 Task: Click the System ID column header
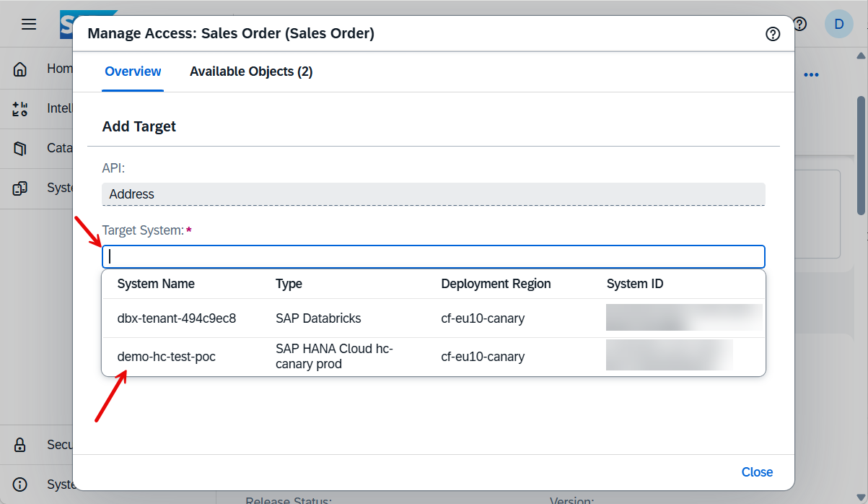pos(635,284)
